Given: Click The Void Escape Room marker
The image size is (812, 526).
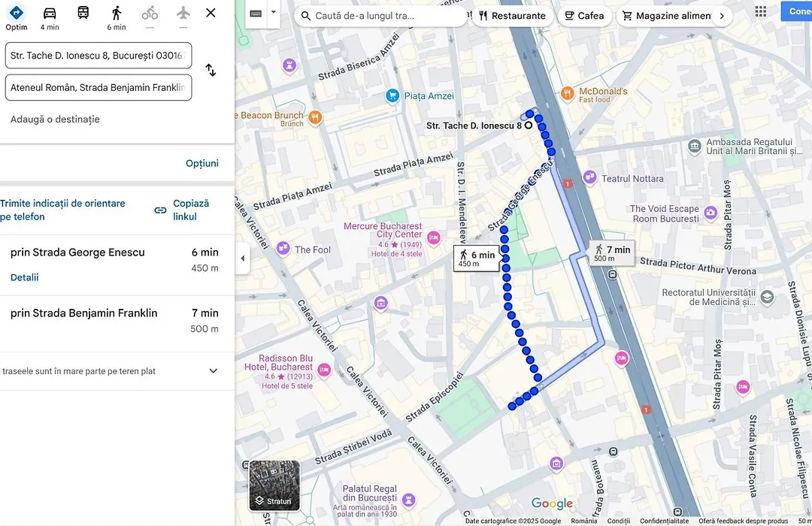Looking at the screenshot, I should [710, 212].
